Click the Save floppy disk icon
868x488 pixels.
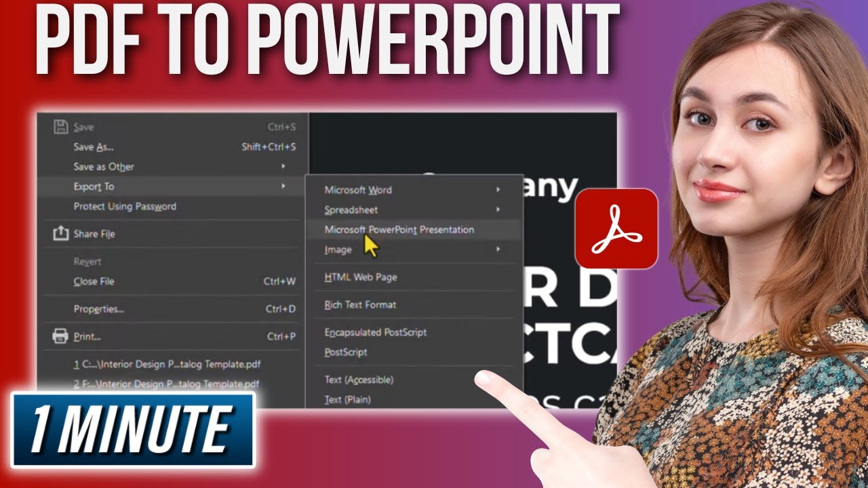click(61, 127)
